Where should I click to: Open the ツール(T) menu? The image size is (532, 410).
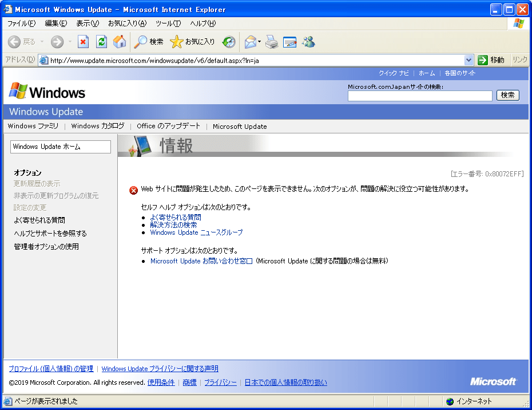point(168,23)
